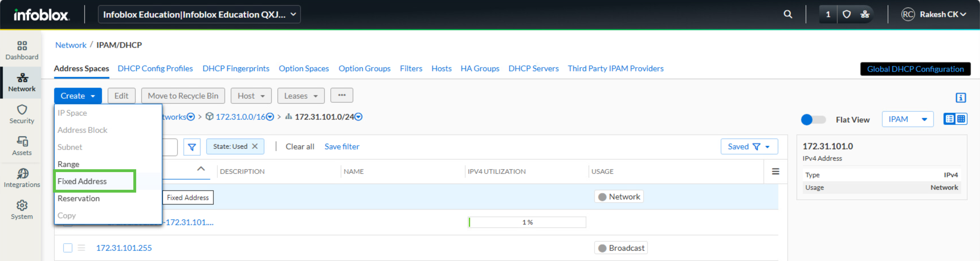Image resolution: width=980 pixels, height=261 pixels.
Task: Click the DESCRIPTION column header
Action: 242,172
